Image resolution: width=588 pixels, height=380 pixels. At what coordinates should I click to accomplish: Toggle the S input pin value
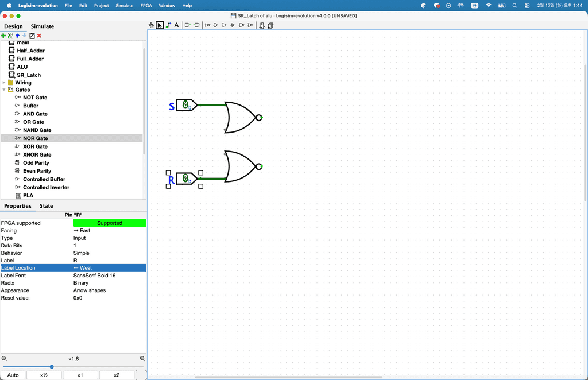(x=186, y=105)
